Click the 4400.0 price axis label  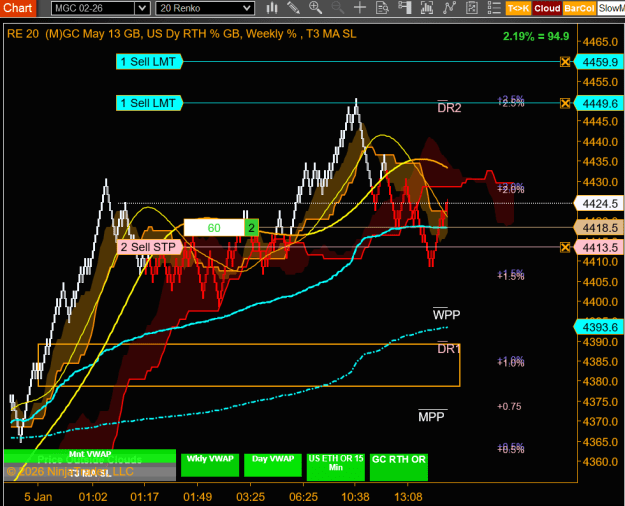pyautogui.click(x=600, y=302)
